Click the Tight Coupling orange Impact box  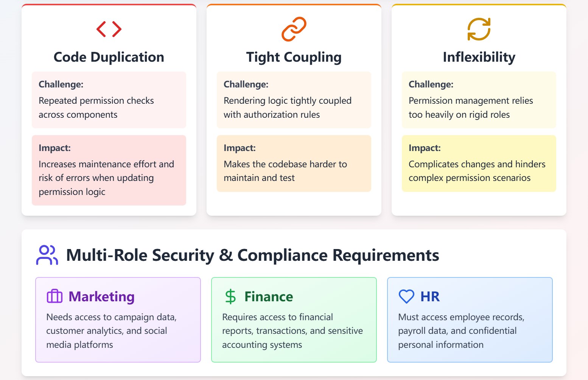294,164
